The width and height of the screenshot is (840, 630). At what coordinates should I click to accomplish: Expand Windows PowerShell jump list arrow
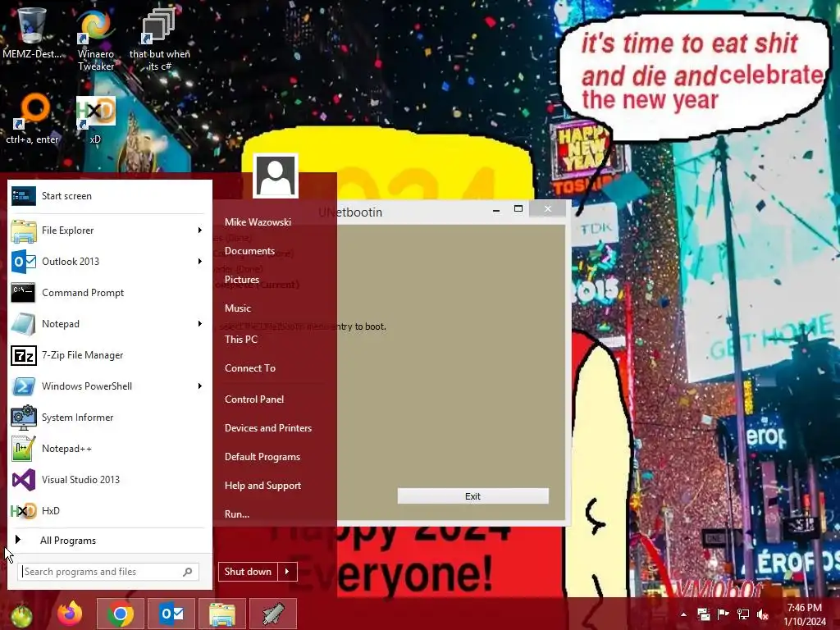pos(200,386)
